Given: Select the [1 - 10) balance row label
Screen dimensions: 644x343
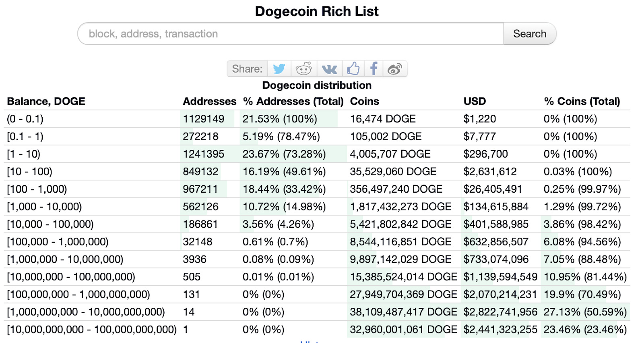Looking at the screenshot, I should pyautogui.click(x=23, y=154).
